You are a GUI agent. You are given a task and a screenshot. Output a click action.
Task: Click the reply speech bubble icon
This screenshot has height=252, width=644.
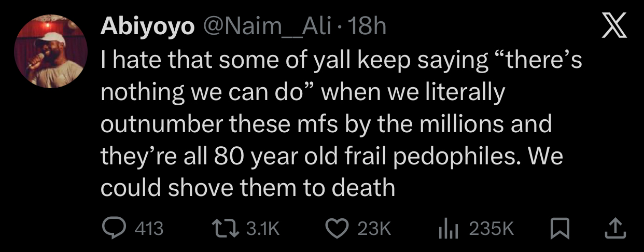point(111,228)
